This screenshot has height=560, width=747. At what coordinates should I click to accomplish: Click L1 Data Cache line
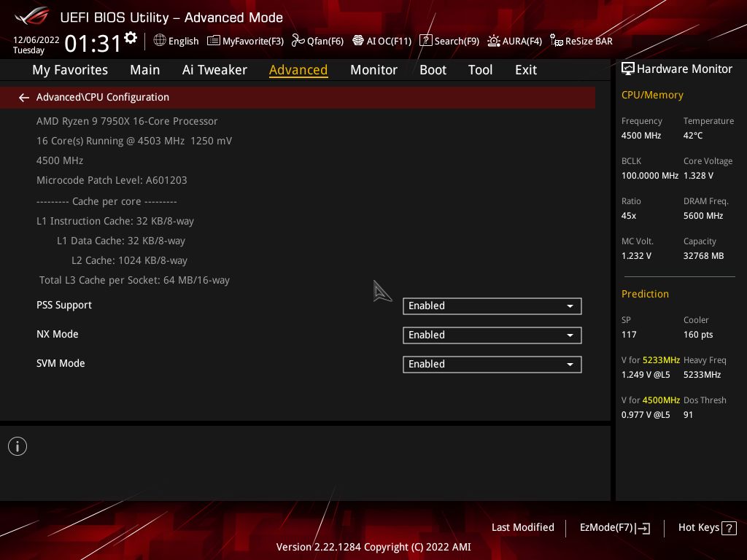(x=121, y=241)
